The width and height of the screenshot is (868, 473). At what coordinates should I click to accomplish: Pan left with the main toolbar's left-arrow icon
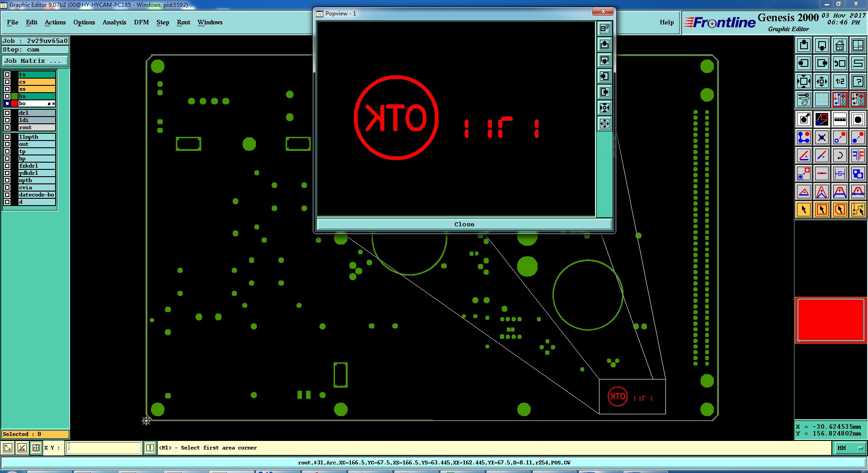804,63
